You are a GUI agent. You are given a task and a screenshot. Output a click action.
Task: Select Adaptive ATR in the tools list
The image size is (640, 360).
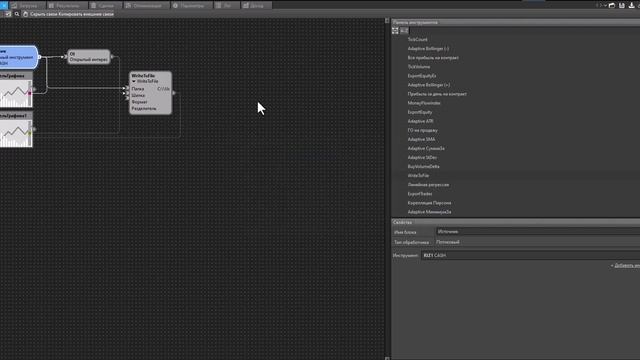point(420,121)
